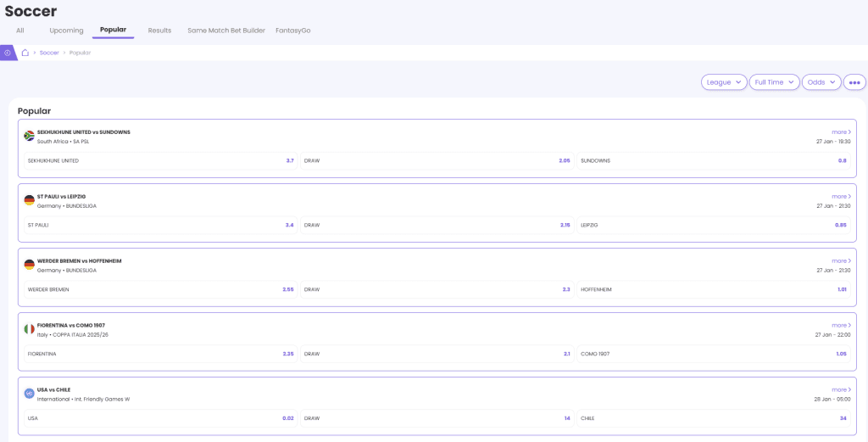Viewport: 868px width, 442px height.
Task: Bet on Werder Bremen at 2.55
Action: tap(160, 289)
